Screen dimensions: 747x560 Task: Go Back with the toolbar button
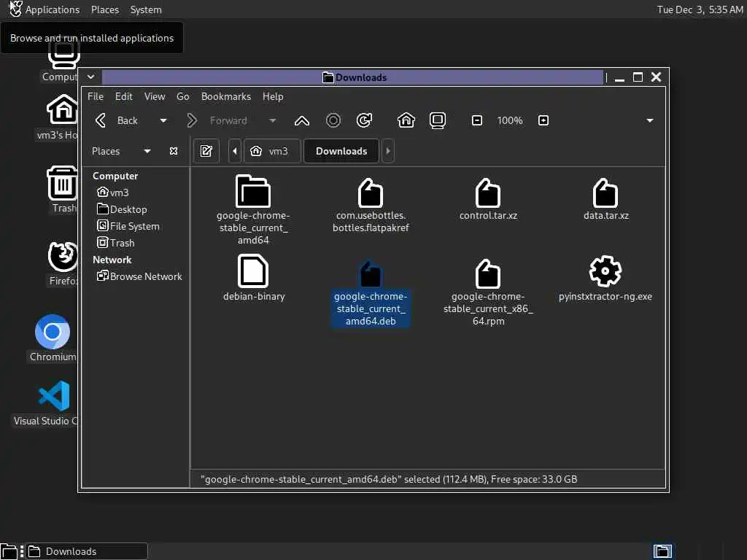point(117,120)
